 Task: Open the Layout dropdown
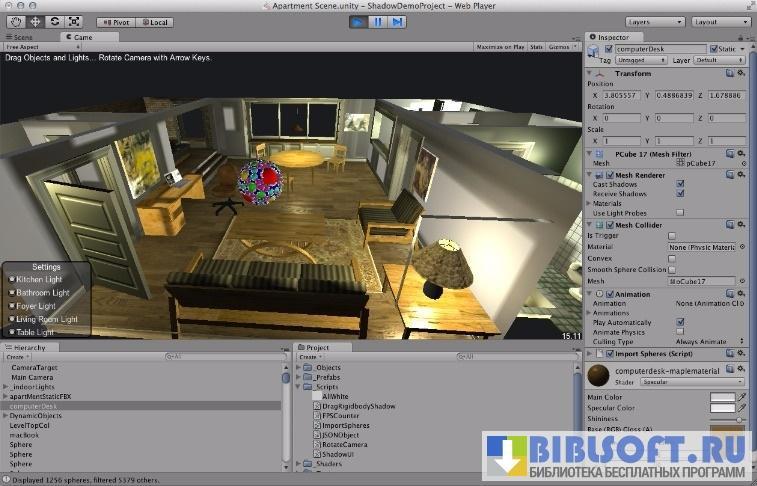(719, 21)
